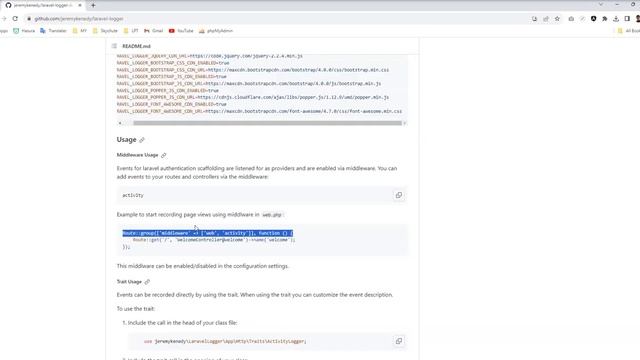
Task: Click the Usage heading text
Action: point(127,140)
